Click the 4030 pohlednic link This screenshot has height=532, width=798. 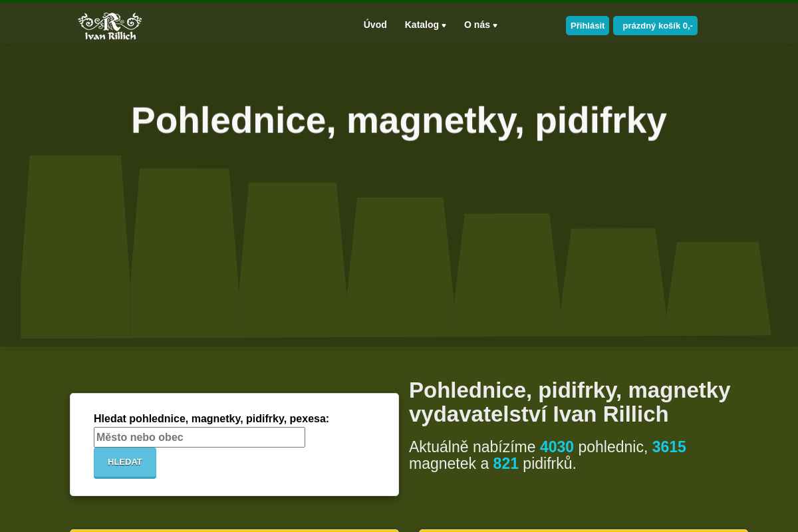click(556, 447)
